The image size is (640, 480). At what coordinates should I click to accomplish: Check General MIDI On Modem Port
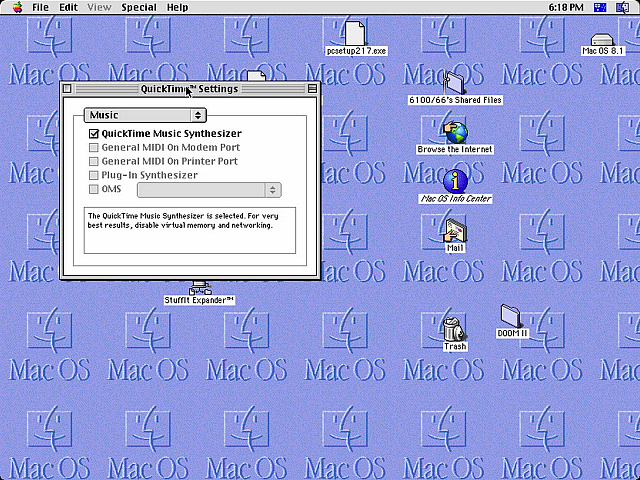94,147
